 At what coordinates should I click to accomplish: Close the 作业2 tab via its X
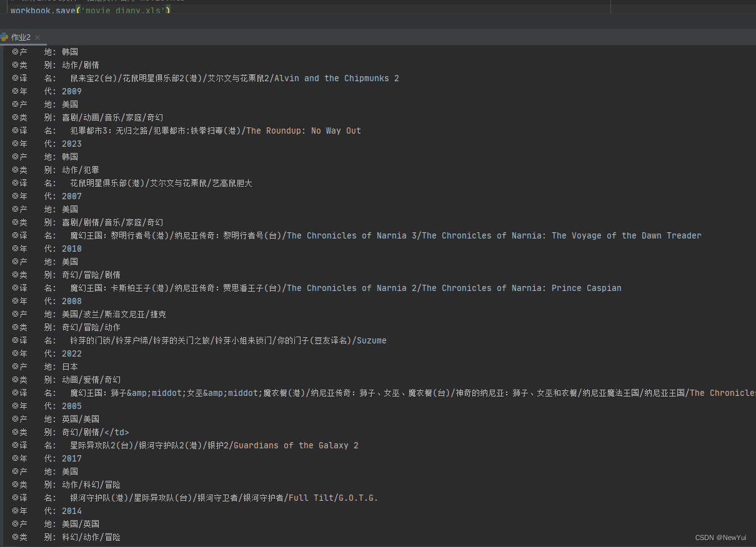coord(37,37)
